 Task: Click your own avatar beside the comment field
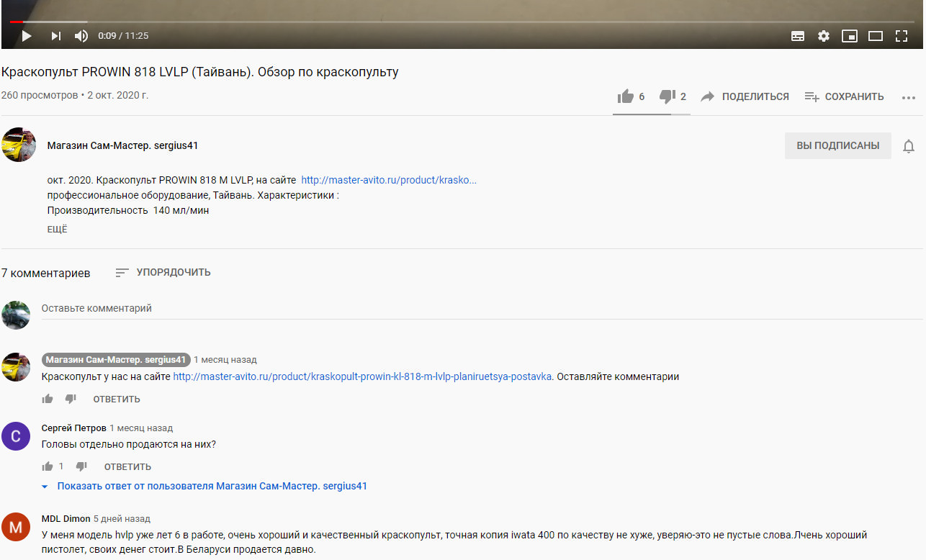[16, 315]
